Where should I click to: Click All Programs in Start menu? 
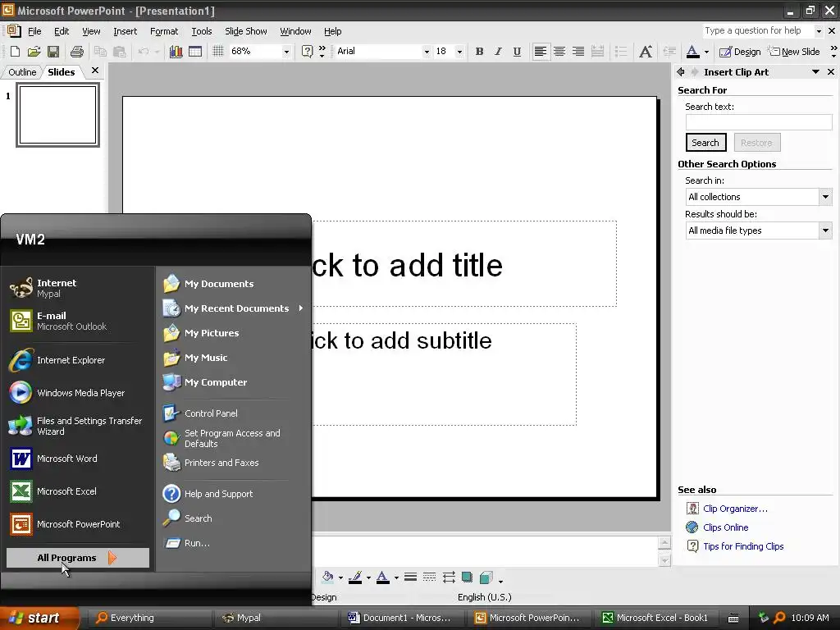78,558
